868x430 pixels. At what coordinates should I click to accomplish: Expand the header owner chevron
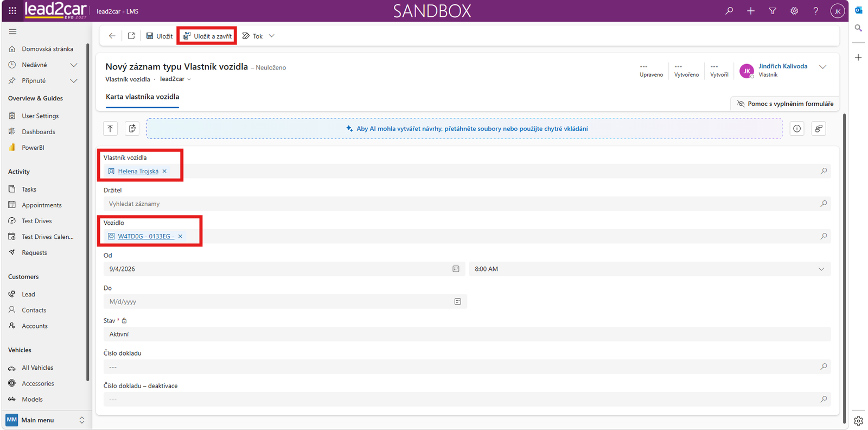click(x=822, y=67)
